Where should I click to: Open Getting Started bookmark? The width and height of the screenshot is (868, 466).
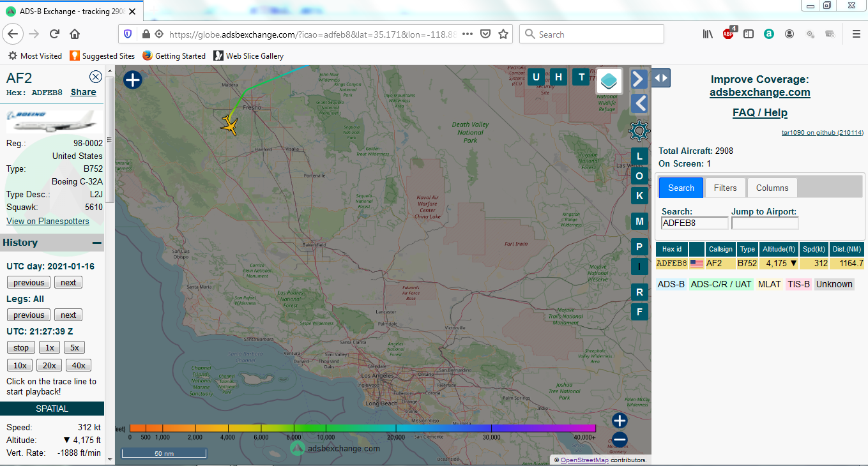tap(174, 56)
